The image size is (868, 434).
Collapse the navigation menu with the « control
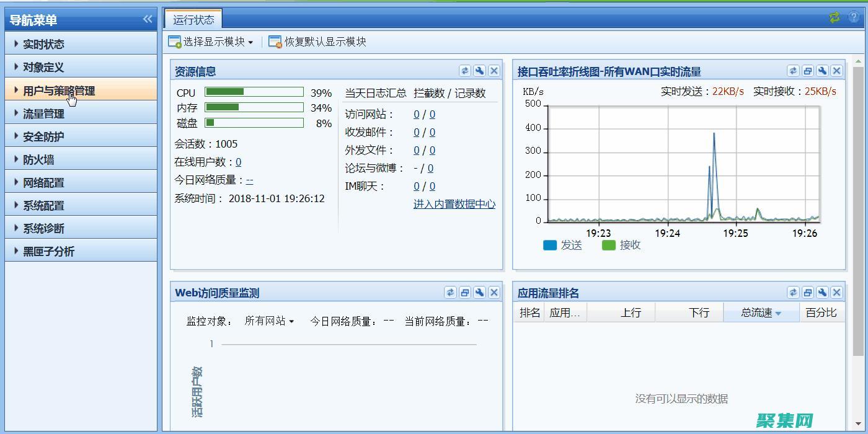click(x=148, y=19)
